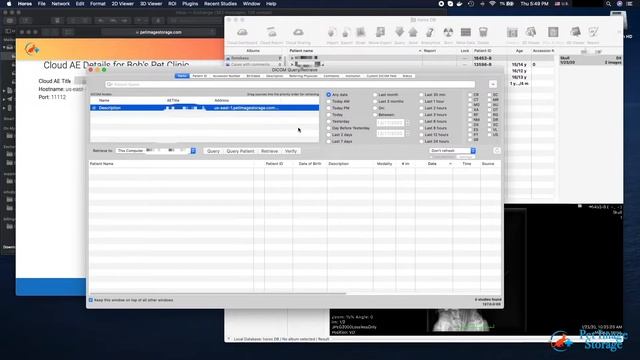The width and height of the screenshot is (640, 360).
Task: Toggle the checkbox on the Description node row
Action: click(x=94, y=108)
